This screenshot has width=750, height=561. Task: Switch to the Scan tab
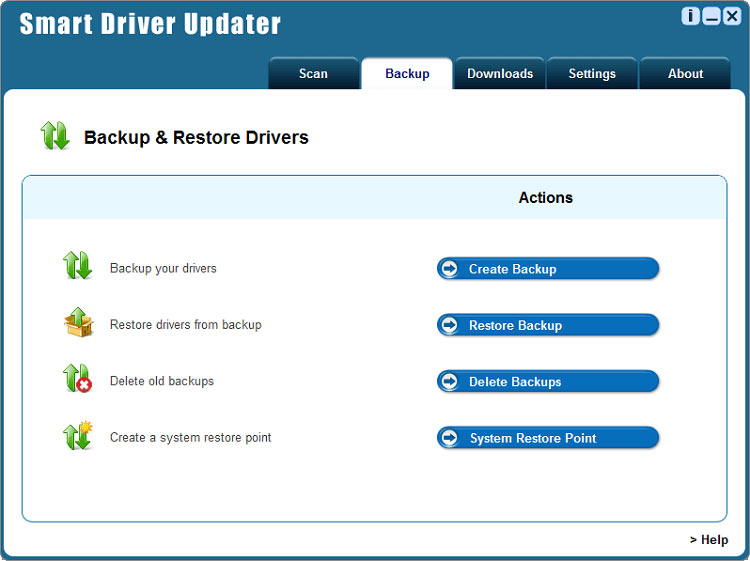pyautogui.click(x=313, y=73)
